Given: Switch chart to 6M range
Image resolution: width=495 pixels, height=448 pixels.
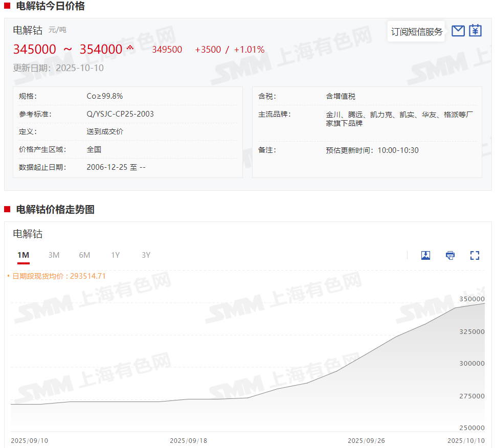Looking at the screenshot, I should (x=84, y=255).
